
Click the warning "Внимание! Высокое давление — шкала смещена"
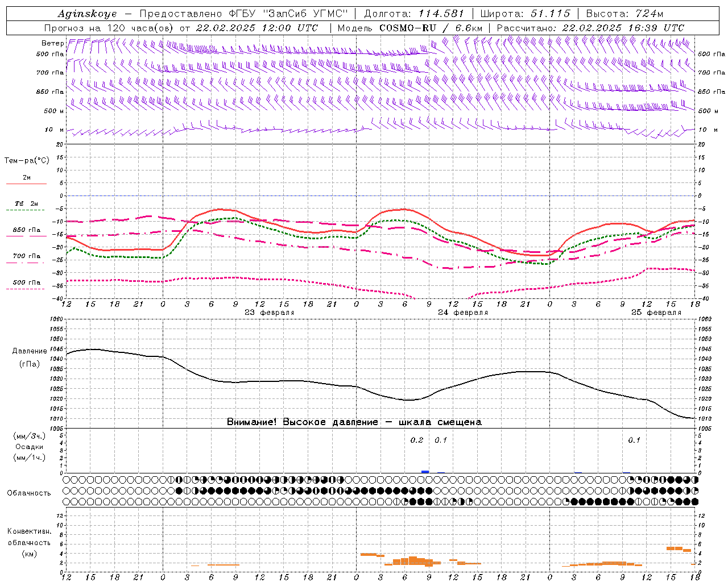(354, 422)
